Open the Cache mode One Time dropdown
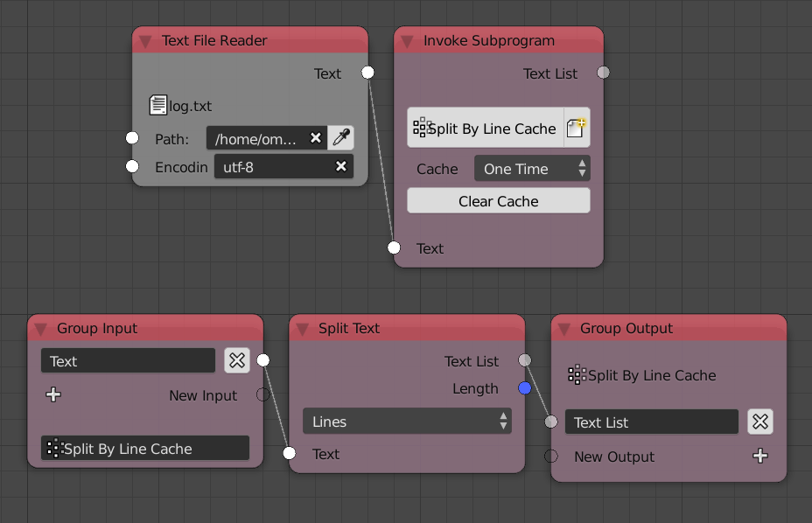This screenshot has width=812, height=523. tap(532, 168)
